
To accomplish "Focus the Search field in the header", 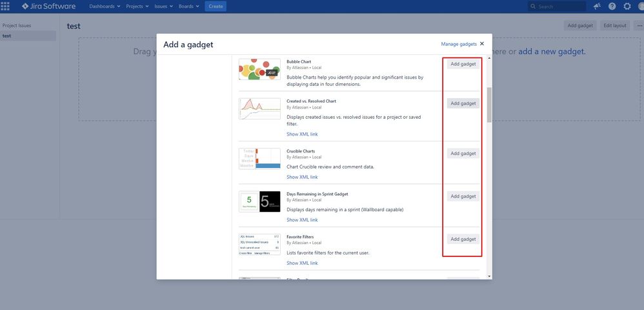I will click(557, 6).
